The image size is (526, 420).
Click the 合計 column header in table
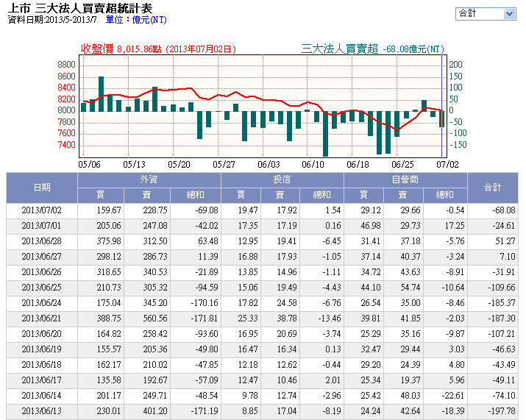(x=492, y=188)
